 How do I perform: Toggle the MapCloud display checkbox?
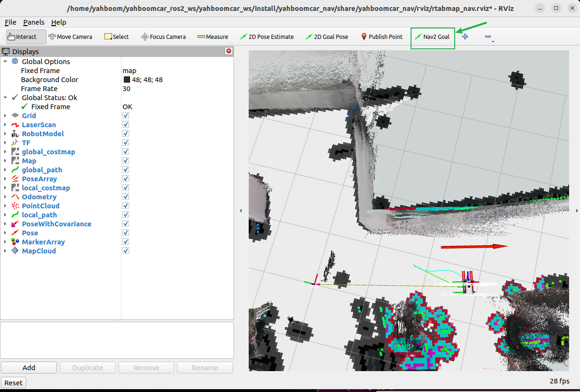(x=126, y=251)
